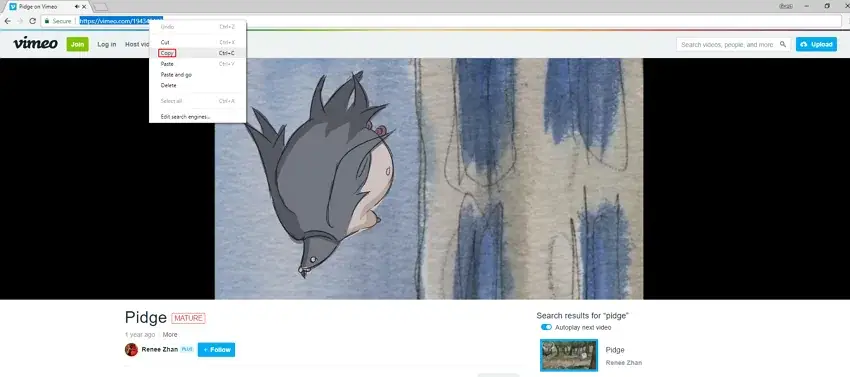Click the tab audio speaker icon
Image resolution: width=850 pixels, height=377 pixels.
coord(76,7)
